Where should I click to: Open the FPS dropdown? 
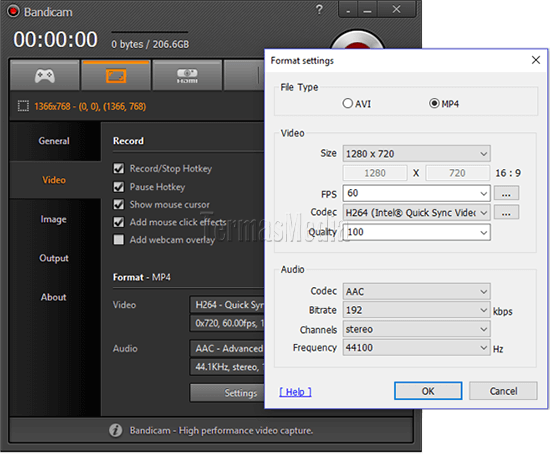click(416, 193)
